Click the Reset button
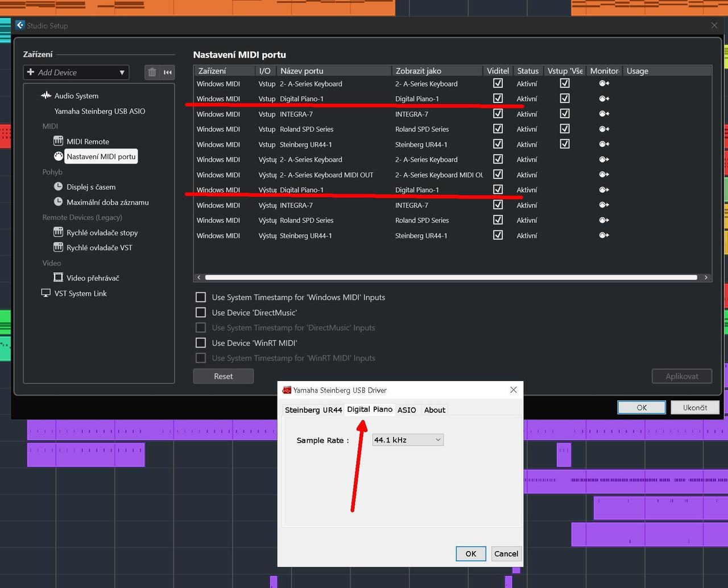 [x=223, y=376]
